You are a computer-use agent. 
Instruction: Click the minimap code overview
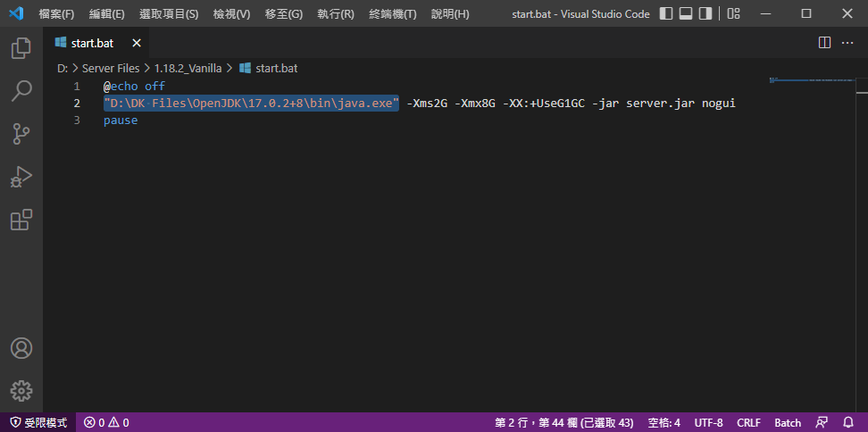point(812,80)
